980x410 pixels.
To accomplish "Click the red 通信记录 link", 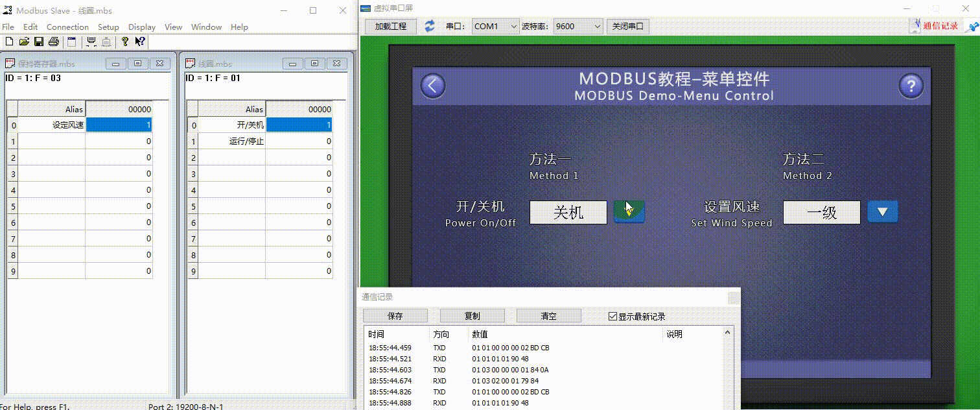I will [940, 26].
